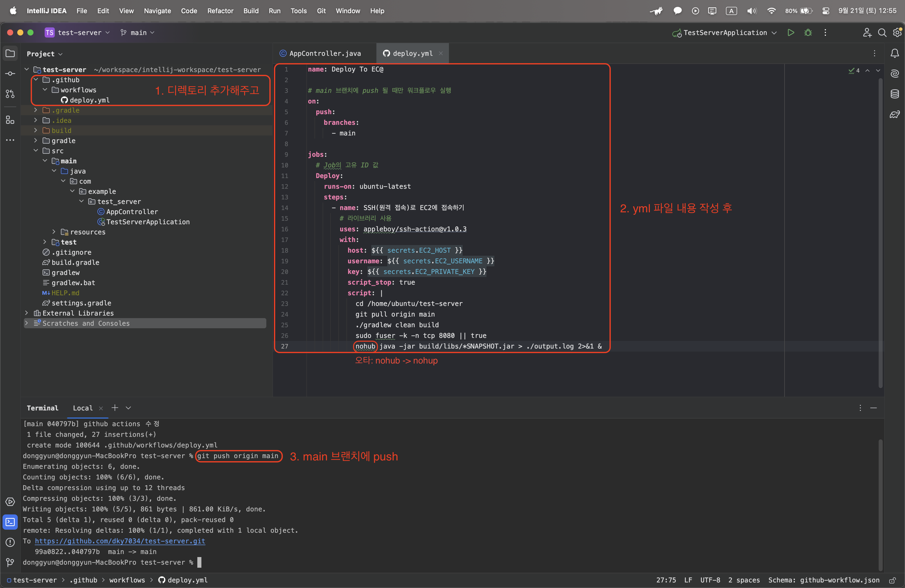Click the UTF-8 encoding status button
Viewport: 905px width, 588px height.
pyautogui.click(x=710, y=580)
